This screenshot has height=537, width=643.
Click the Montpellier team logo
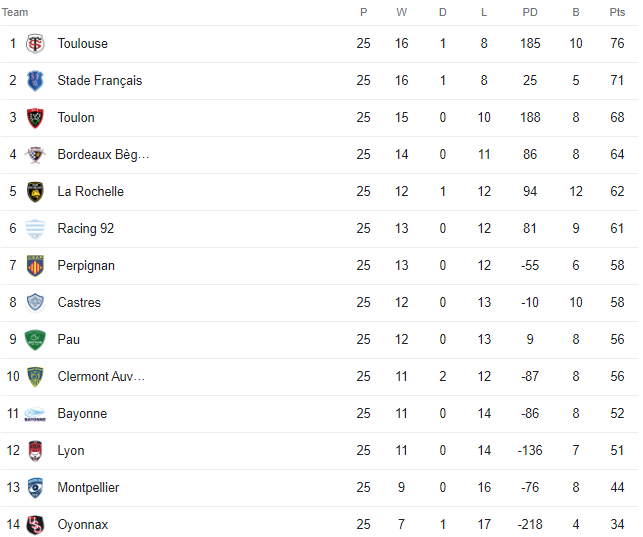[x=35, y=488]
